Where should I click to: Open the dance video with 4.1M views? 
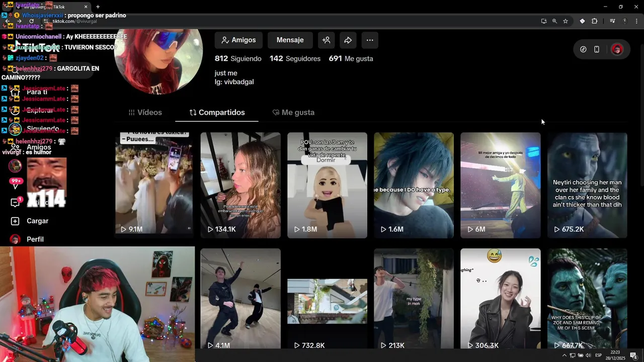coord(240,298)
